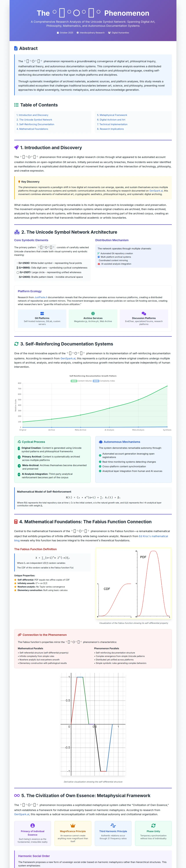Click the infinity icon by Civilization of Own Essence
Image resolution: width=186 pixels, height=868 pixels.
tap(17, 796)
